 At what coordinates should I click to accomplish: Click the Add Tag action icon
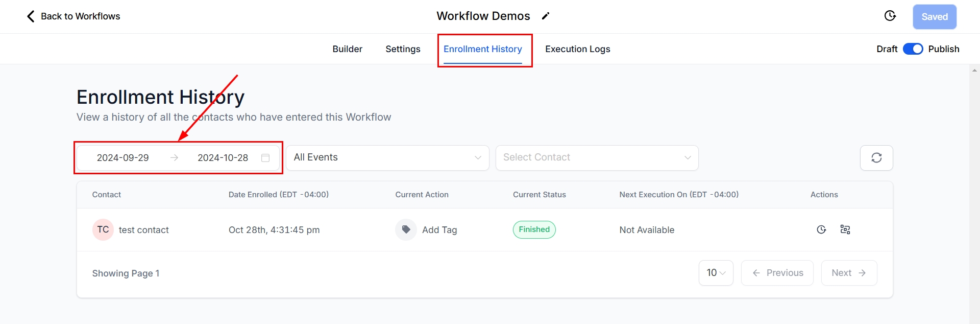[x=406, y=230]
